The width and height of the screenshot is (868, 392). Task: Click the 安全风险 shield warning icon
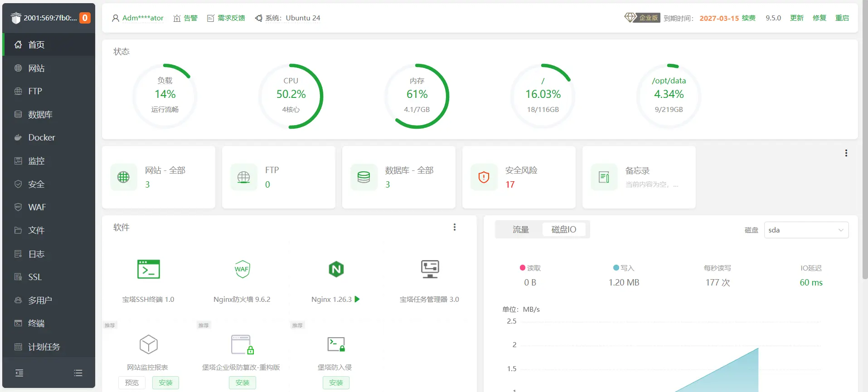(484, 177)
